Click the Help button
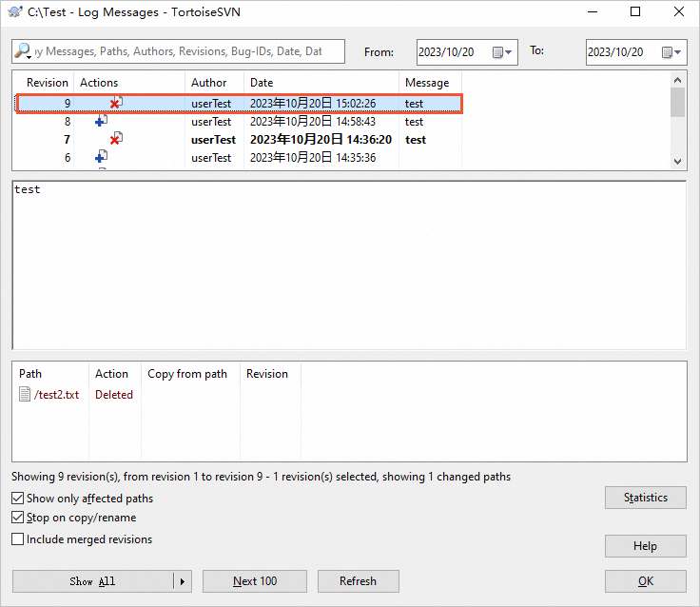 click(x=646, y=546)
